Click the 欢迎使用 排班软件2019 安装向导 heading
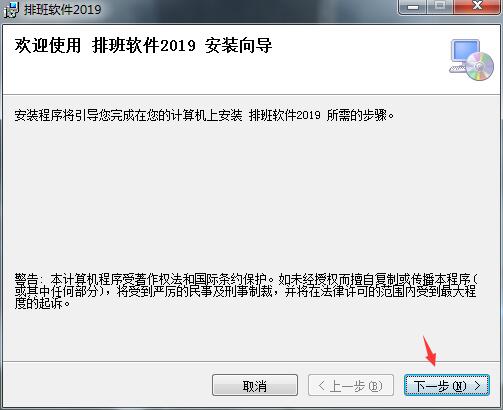The height and width of the screenshot is (410, 503). coord(143,45)
